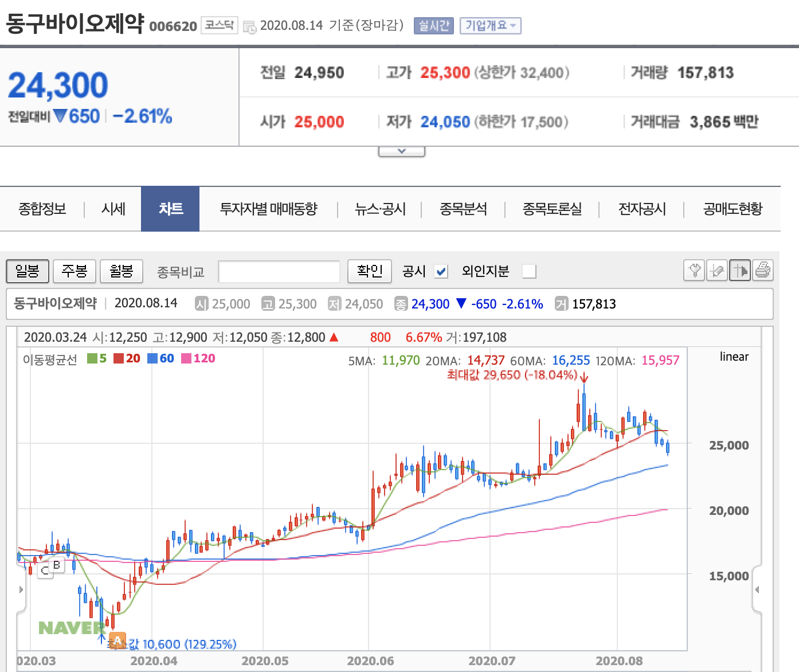Click the 전일 24,950 value
The width and height of the screenshot is (799, 672).
[319, 73]
